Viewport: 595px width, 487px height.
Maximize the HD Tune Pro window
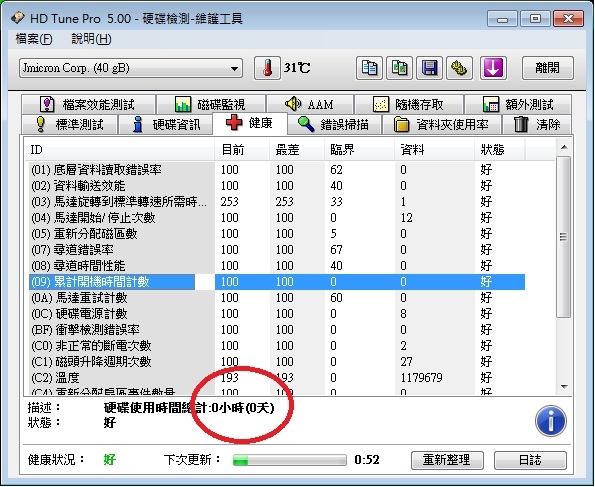tap(535, 18)
